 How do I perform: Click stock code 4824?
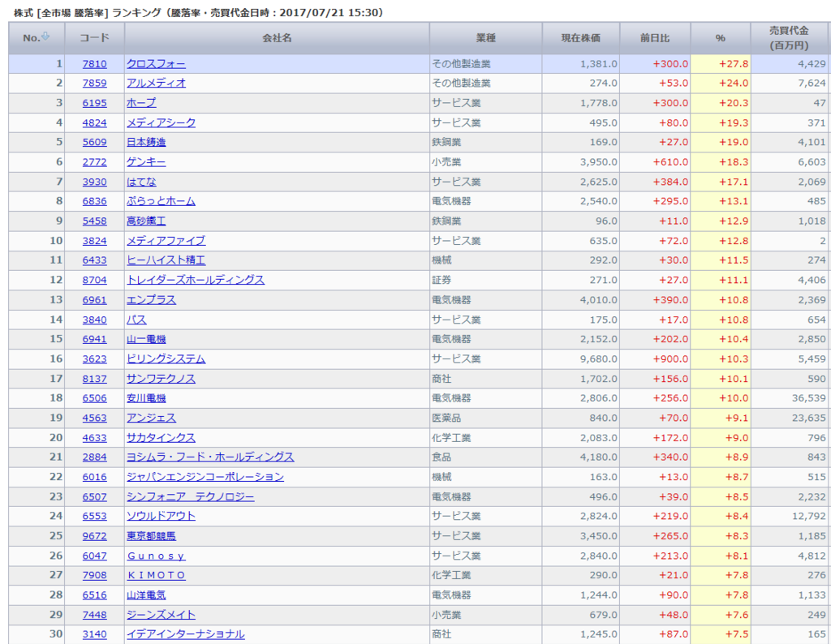pos(94,122)
